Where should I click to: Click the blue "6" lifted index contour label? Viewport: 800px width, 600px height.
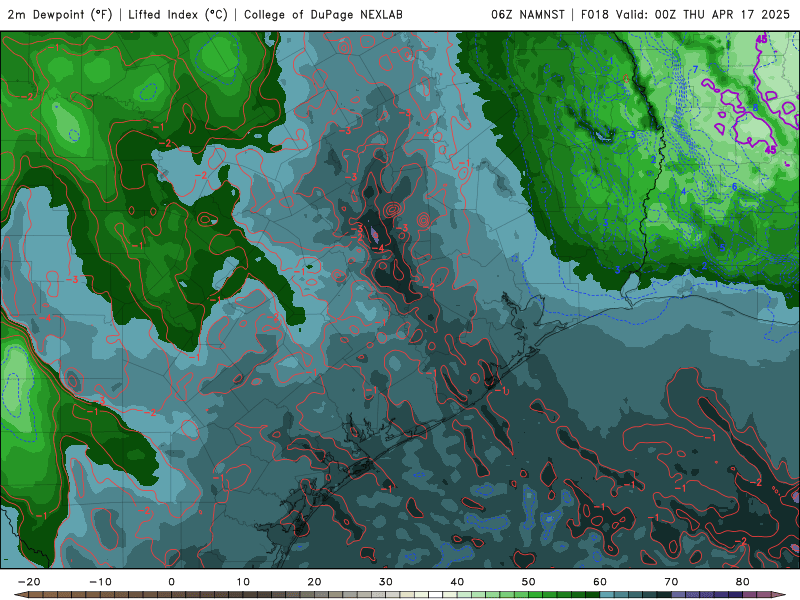pyautogui.click(x=735, y=187)
